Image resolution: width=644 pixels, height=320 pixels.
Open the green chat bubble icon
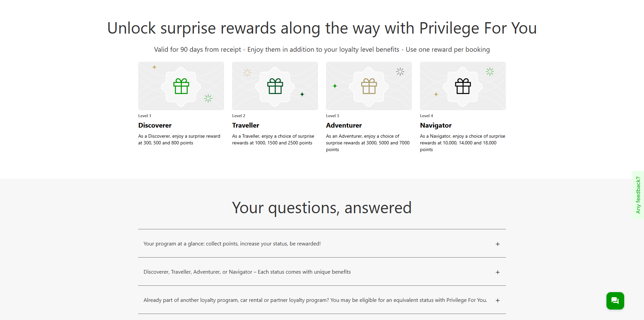click(615, 301)
